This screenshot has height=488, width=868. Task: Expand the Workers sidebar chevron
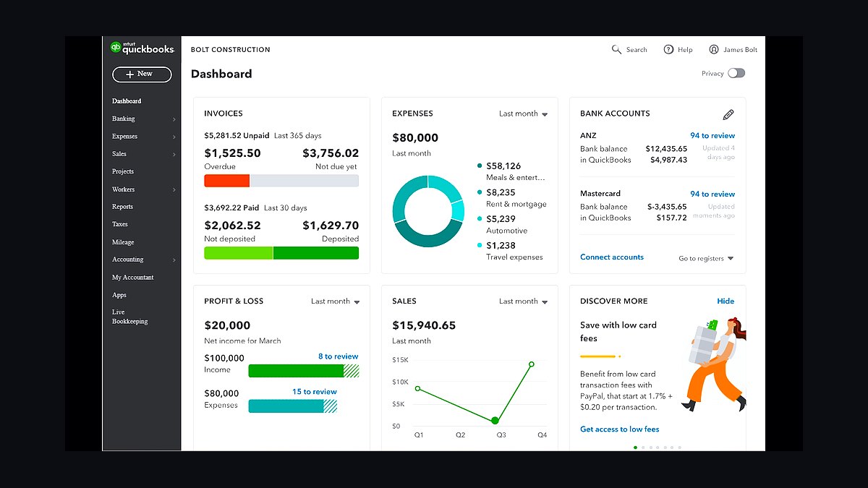(x=174, y=189)
